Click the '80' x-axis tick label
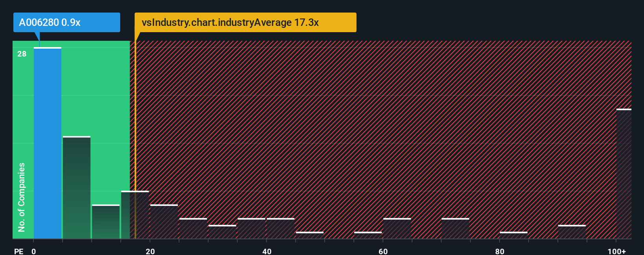 tap(499, 251)
